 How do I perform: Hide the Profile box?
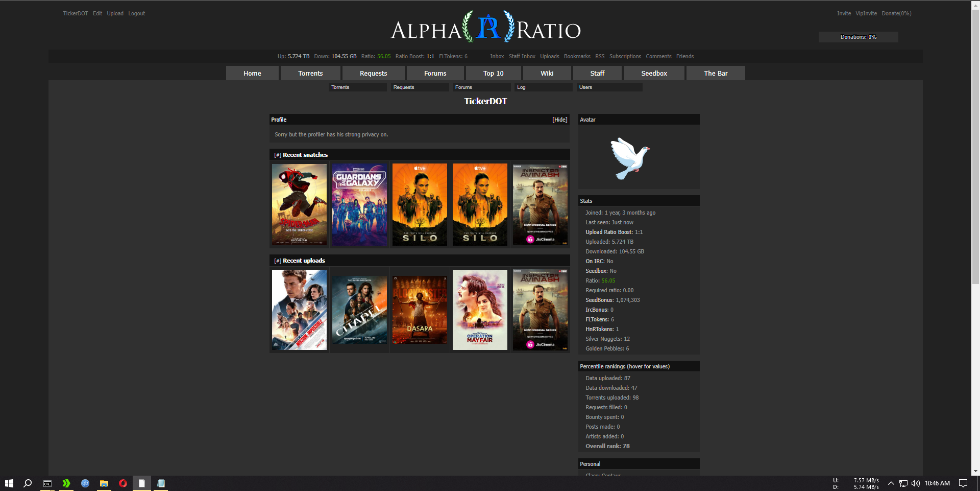pyautogui.click(x=559, y=120)
